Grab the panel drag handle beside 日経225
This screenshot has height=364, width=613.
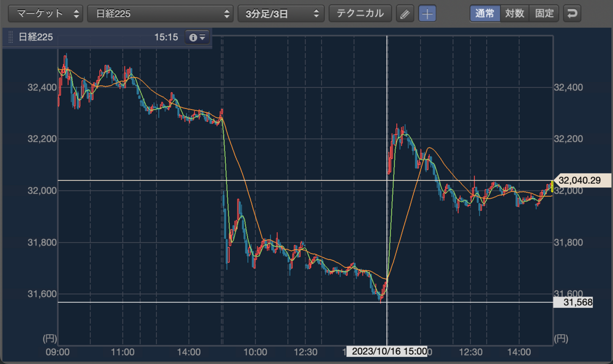pyautogui.click(x=11, y=37)
